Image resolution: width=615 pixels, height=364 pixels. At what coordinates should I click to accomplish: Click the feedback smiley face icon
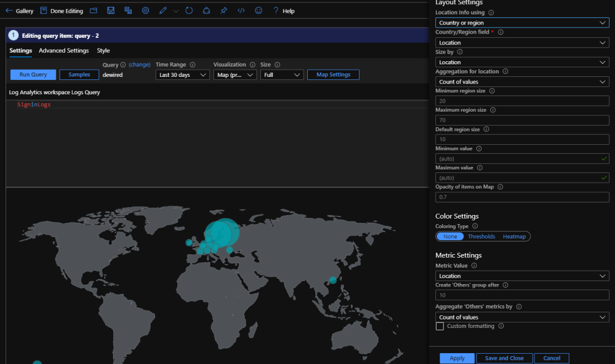pos(259,11)
